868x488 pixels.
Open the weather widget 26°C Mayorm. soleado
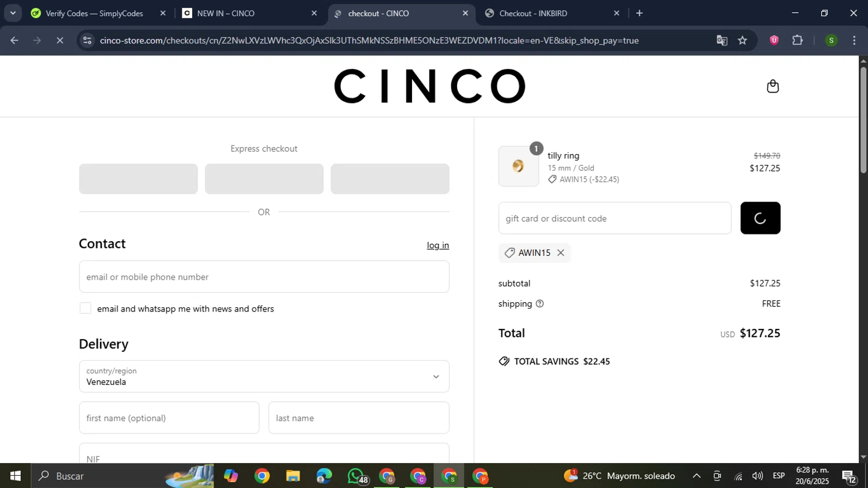point(619,476)
